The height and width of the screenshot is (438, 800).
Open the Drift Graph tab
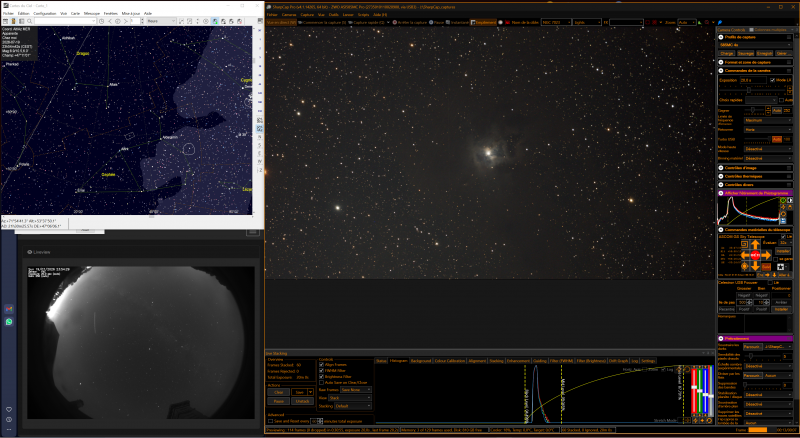618,361
